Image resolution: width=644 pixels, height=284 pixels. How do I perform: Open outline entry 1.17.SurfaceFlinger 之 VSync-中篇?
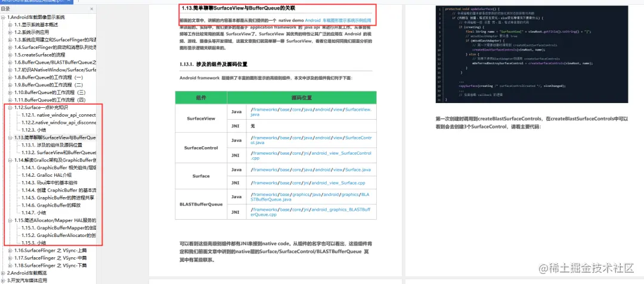[x=50, y=258]
